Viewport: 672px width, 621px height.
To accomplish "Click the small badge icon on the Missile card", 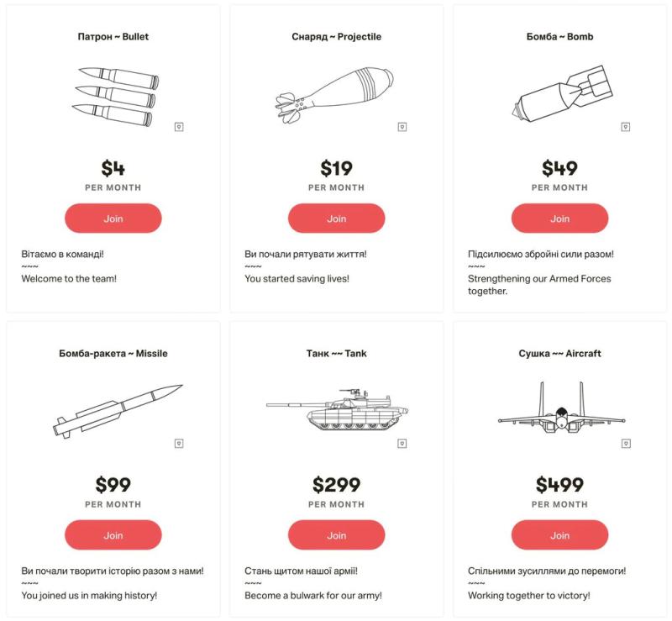I will tap(179, 443).
